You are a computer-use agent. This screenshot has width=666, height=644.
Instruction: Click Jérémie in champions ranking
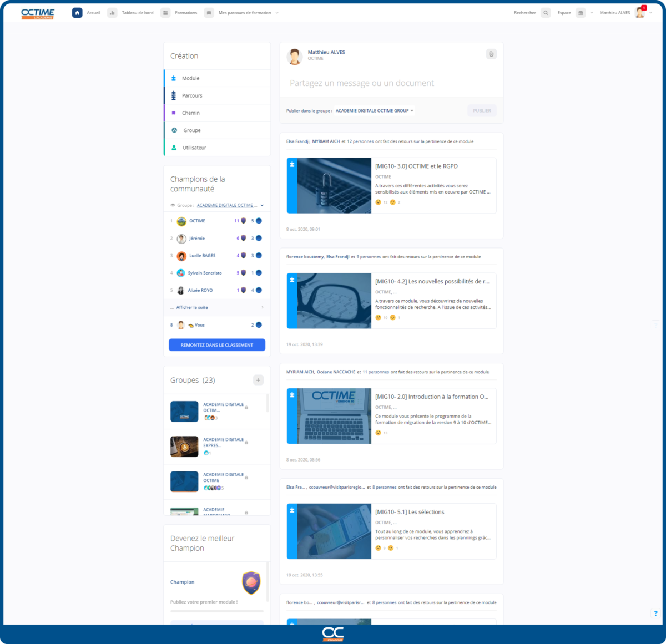tap(197, 239)
